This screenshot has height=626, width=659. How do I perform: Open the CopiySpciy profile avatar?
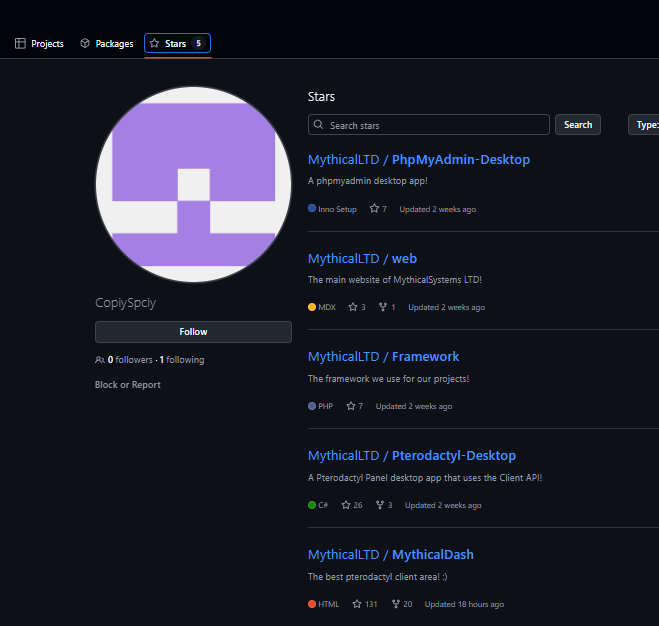(193, 184)
